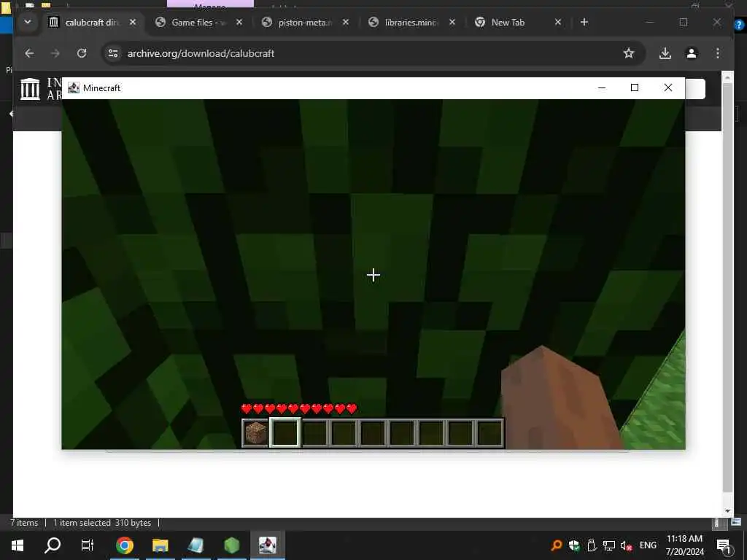The image size is (747, 560).
Task: Bookmark this page with the star icon
Action: click(x=628, y=53)
